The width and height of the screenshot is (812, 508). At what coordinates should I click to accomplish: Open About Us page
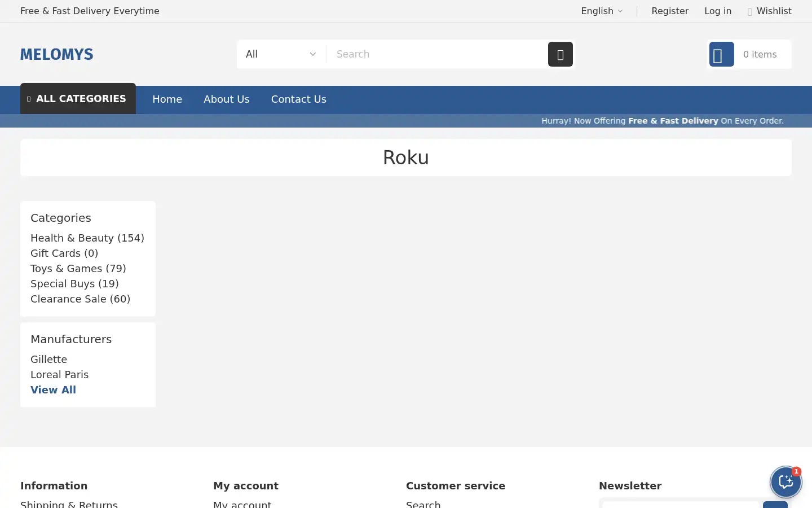(x=227, y=99)
